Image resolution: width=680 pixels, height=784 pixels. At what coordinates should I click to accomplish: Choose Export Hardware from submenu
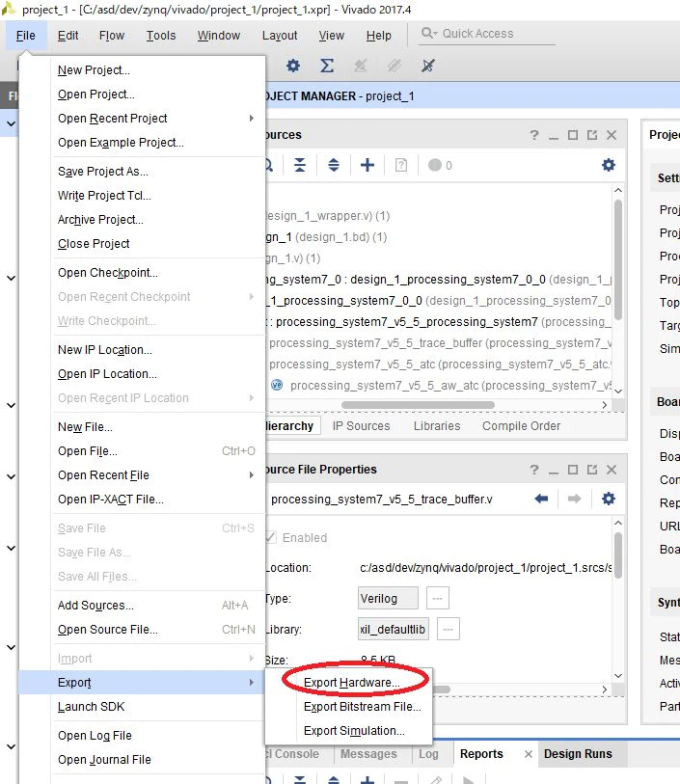point(351,683)
